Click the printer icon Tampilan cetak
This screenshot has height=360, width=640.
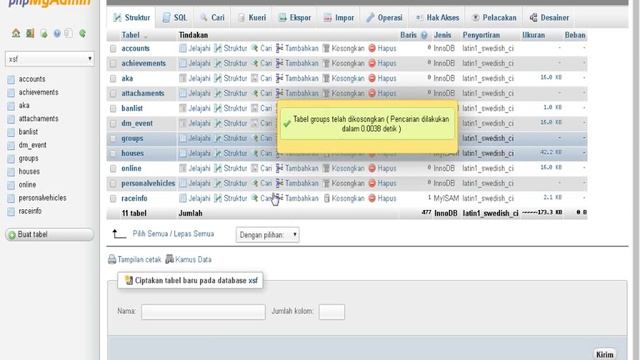(x=112, y=259)
